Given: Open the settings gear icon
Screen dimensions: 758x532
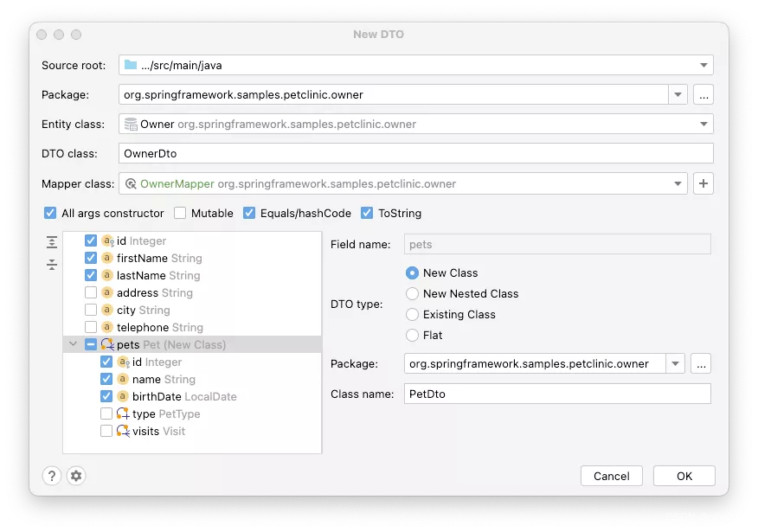Looking at the screenshot, I should (x=76, y=476).
